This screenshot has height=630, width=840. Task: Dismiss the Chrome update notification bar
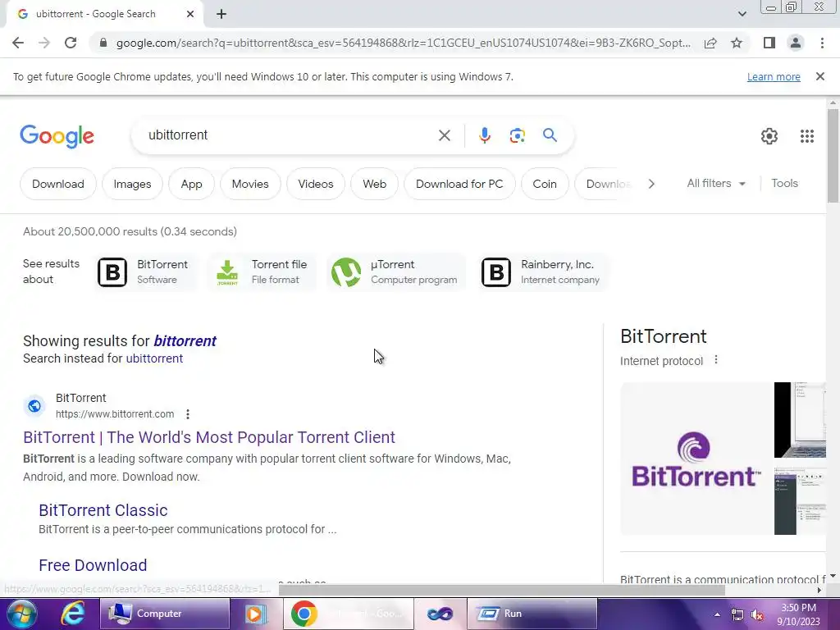click(820, 76)
